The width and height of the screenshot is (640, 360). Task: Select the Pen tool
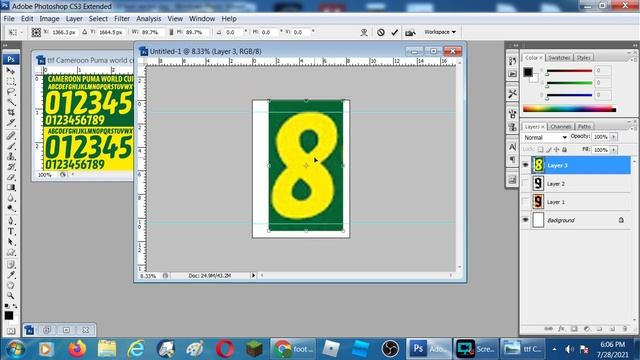pos(11,221)
